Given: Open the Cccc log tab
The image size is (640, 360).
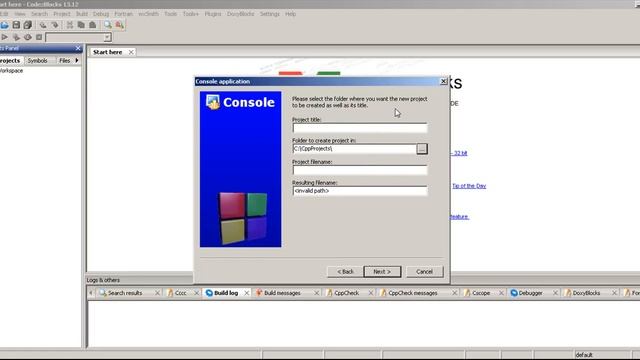Looking at the screenshot, I should point(180,293).
